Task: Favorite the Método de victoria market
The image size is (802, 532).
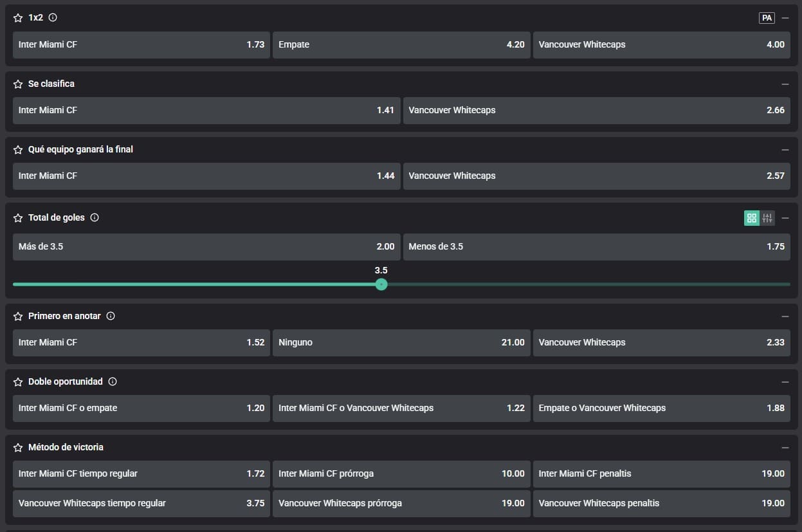Action: [18, 447]
